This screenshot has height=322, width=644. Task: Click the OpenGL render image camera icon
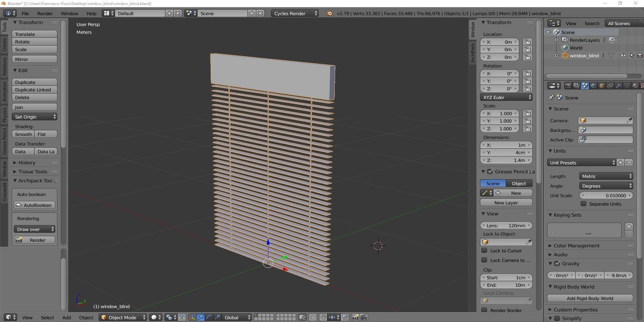click(x=355, y=317)
